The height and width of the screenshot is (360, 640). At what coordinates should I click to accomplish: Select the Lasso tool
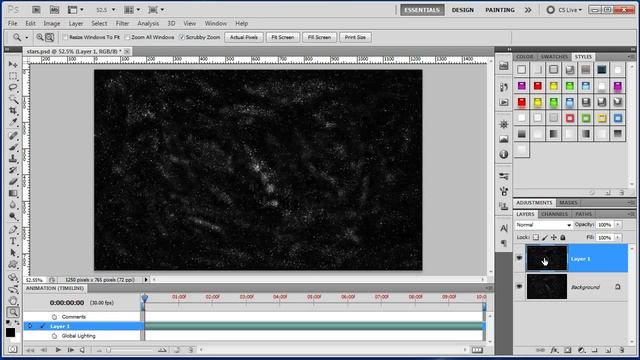pyautogui.click(x=13, y=87)
